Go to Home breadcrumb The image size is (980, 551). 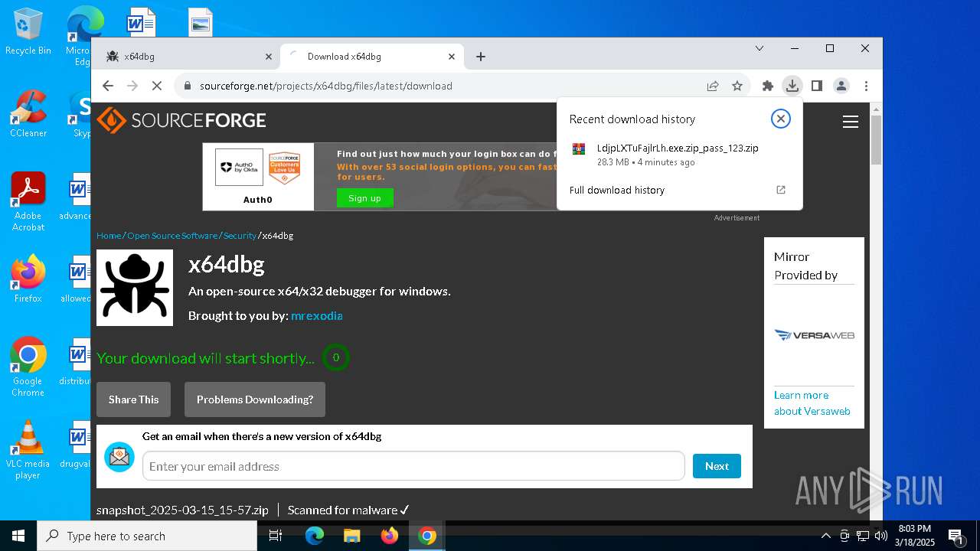[x=109, y=236]
